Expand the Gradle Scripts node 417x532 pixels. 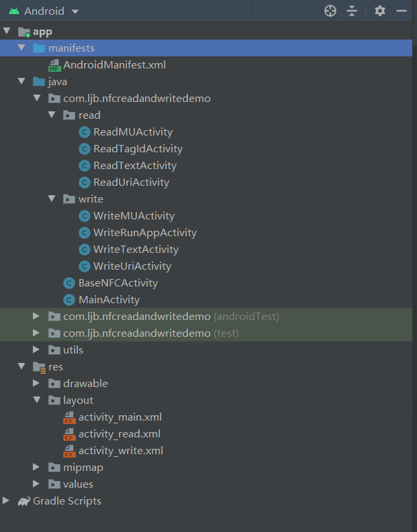tap(7, 501)
